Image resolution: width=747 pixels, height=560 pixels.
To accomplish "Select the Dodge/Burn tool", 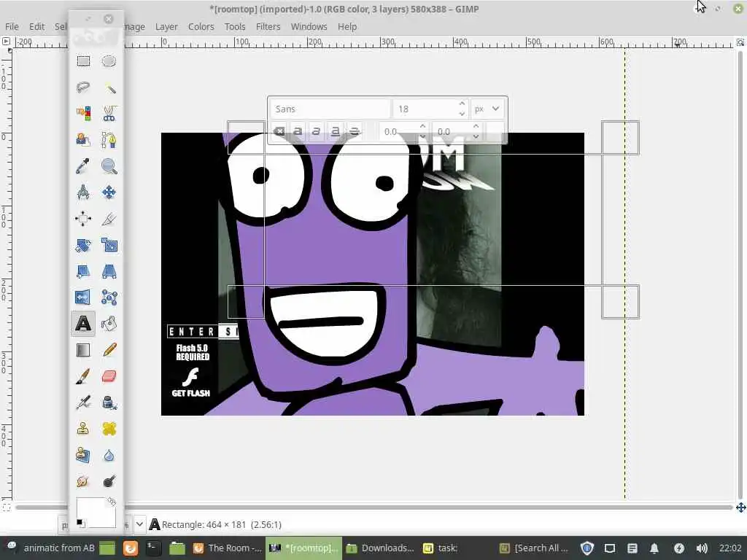I will coord(109,481).
